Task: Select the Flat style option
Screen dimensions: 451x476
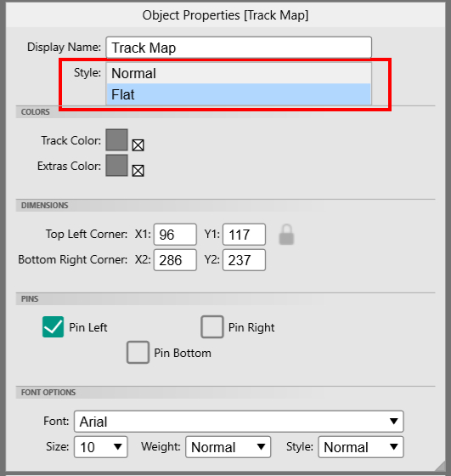Action: (x=239, y=94)
